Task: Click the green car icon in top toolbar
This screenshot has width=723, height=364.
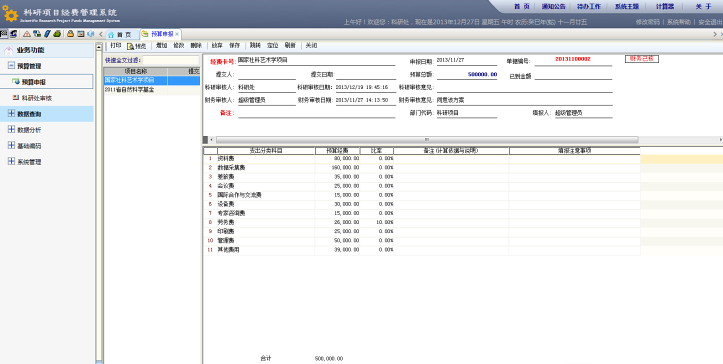Action: (x=57, y=34)
